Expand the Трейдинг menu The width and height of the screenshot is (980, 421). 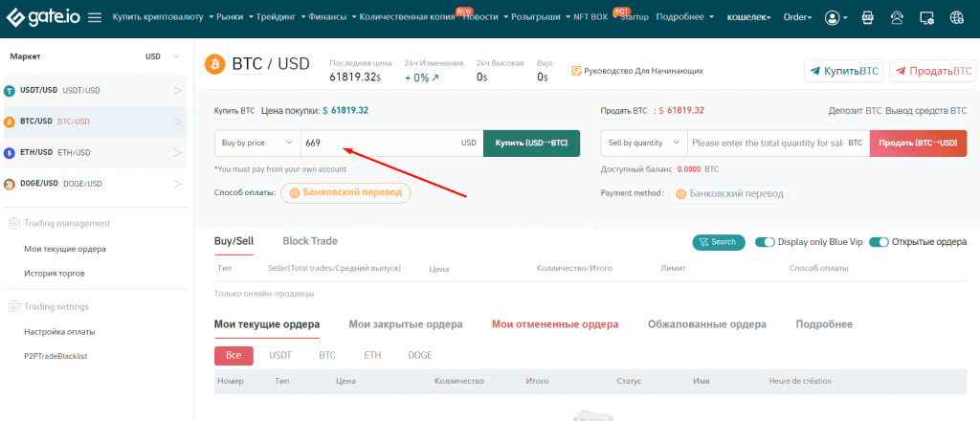pos(280,17)
